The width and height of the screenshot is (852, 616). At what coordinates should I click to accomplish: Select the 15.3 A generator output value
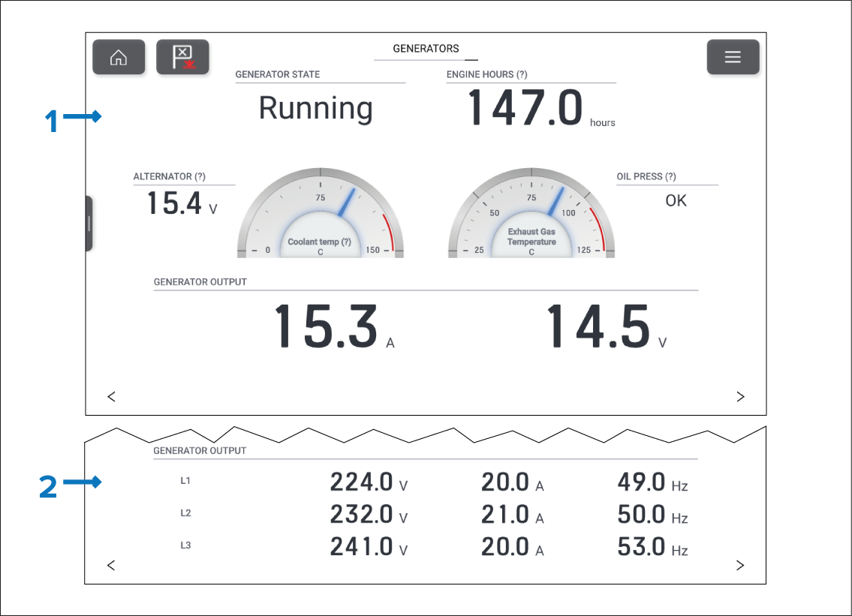click(x=325, y=327)
